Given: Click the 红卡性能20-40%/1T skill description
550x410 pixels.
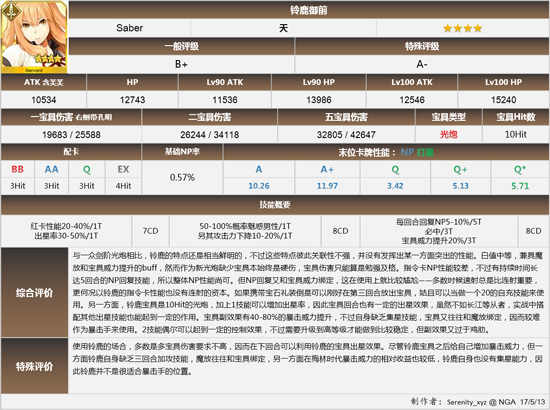Looking at the screenshot, I should tap(66, 231).
